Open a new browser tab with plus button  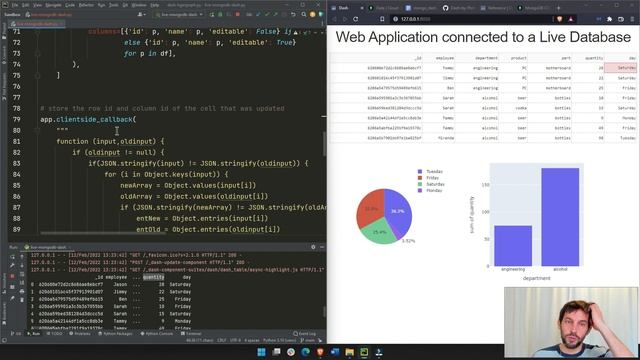(x=558, y=8)
